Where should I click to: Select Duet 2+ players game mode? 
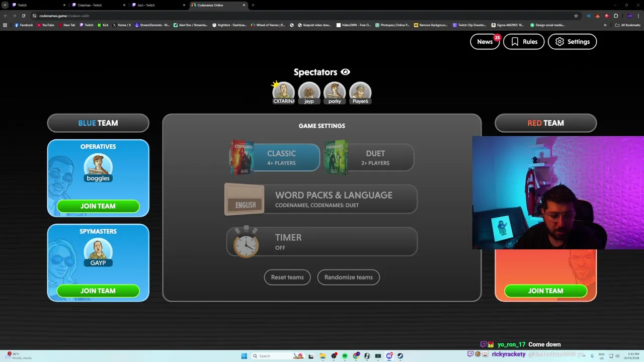(369, 157)
